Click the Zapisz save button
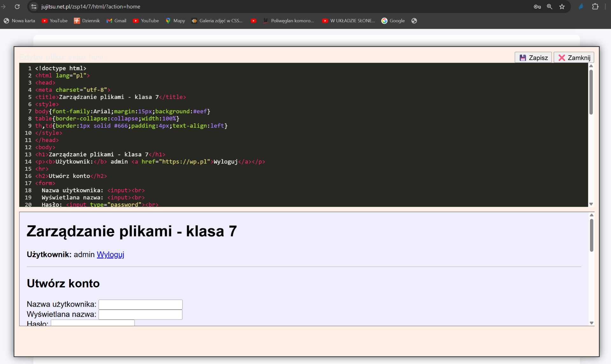Viewport: 611px width, 364px height. 533,58
